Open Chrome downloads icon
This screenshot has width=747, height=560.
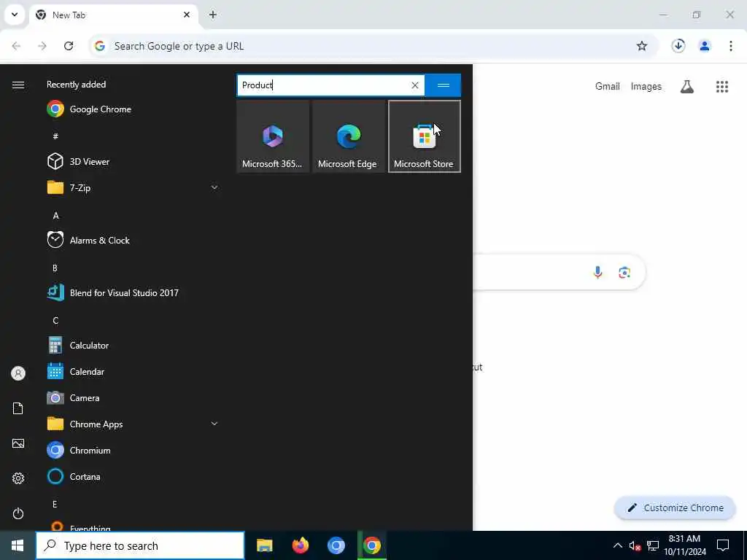point(678,46)
